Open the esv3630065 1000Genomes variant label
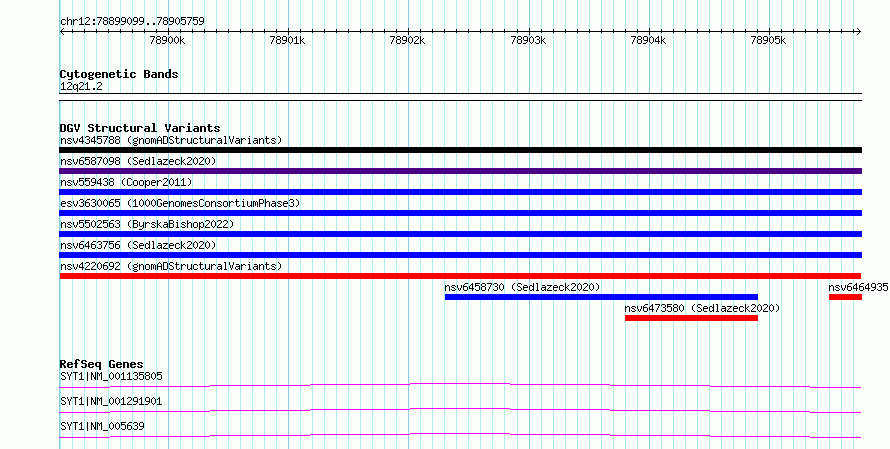The image size is (890, 449). 180,203
